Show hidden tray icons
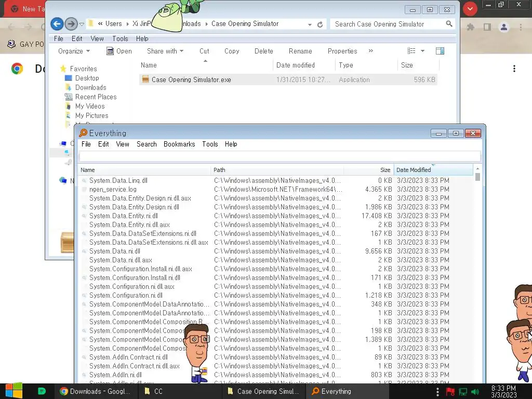This screenshot has width=532, height=399. 437,392
